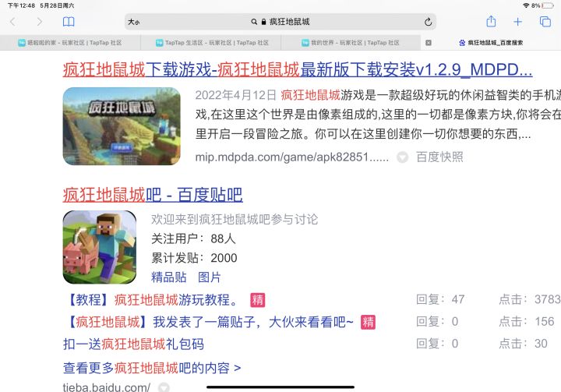Image resolution: width=561 pixels, height=392 pixels.
Task: Tap the Tieba Steve and pig thumbnail
Action: tap(100, 247)
